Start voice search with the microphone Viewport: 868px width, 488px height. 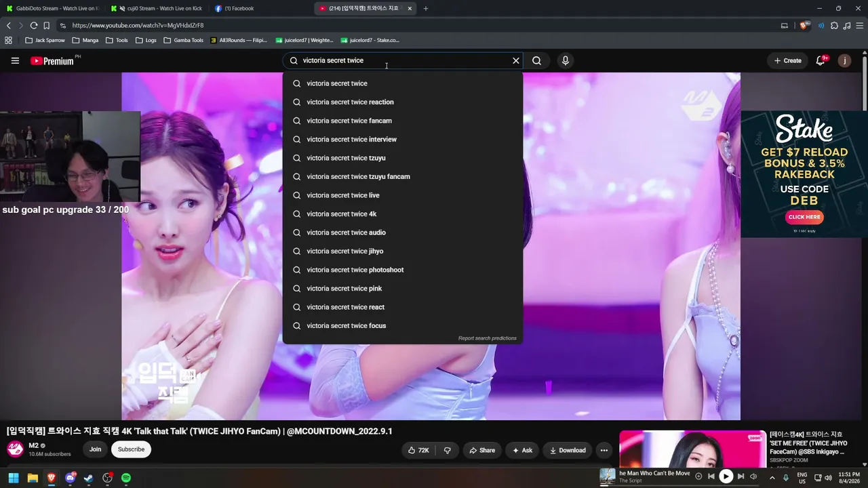pos(566,60)
